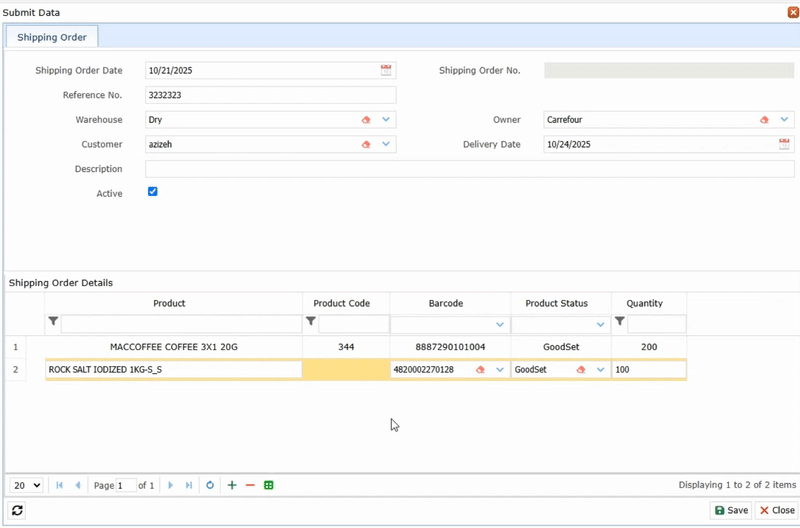Click the Reference No. input field
The height and width of the screenshot is (528, 800).
(270, 95)
